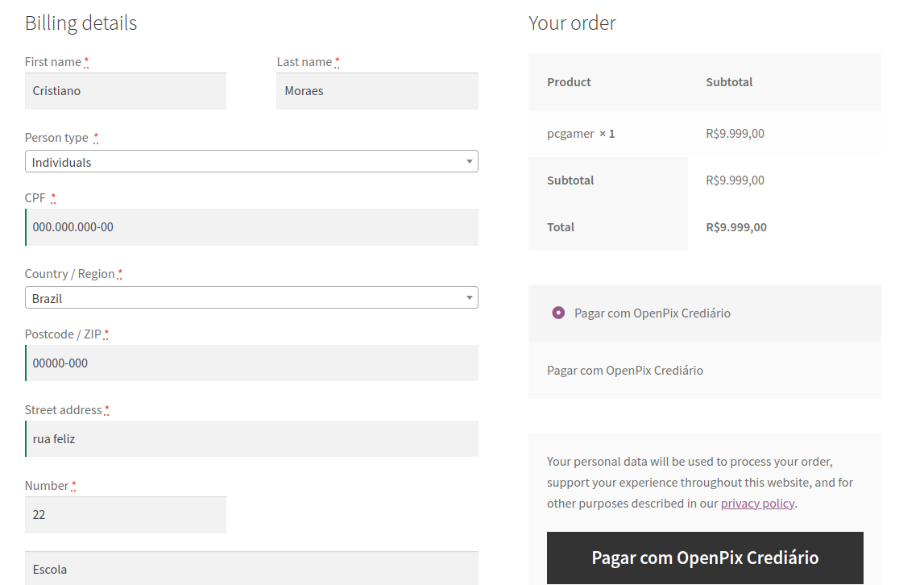This screenshot has height=585, width=924.
Task: Click the Street address field showing rua feliz
Action: tap(251, 438)
